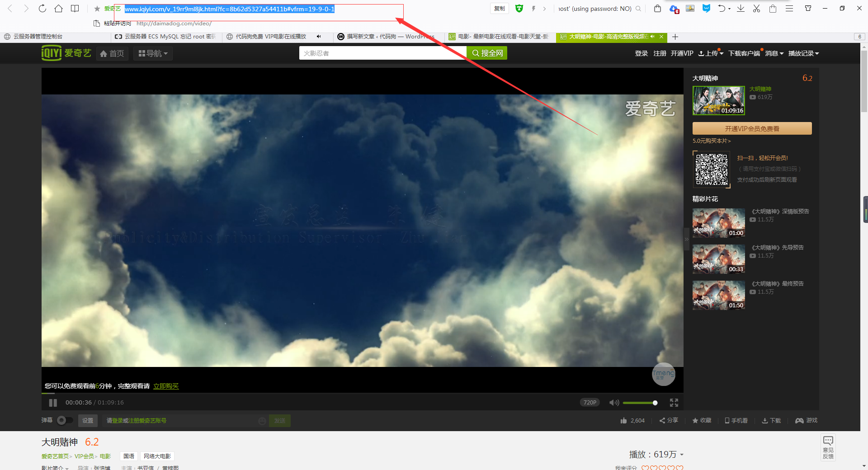Reload the page with the refresh icon
Screen dimensions: 868x470
pyautogui.click(x=42, y=9)
